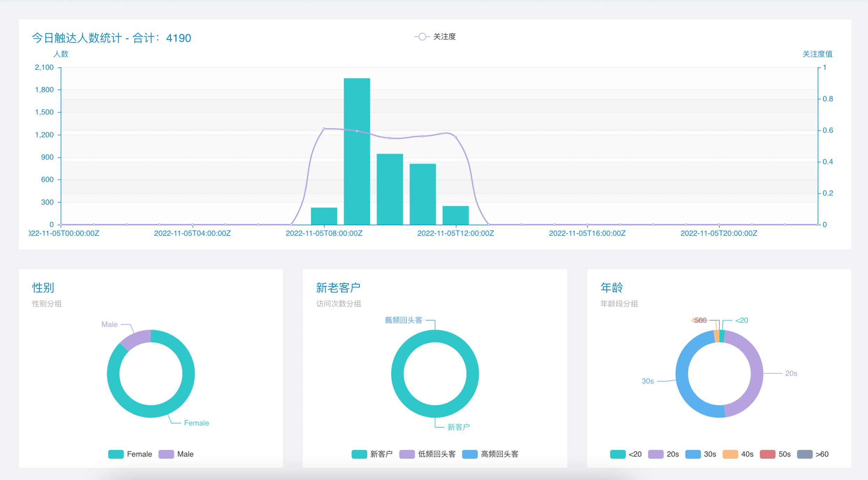Click the 20s pie label

[791, 373]
